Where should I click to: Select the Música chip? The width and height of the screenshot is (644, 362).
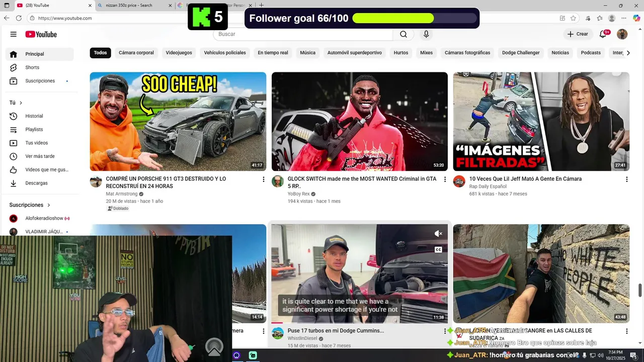[308, 53]
